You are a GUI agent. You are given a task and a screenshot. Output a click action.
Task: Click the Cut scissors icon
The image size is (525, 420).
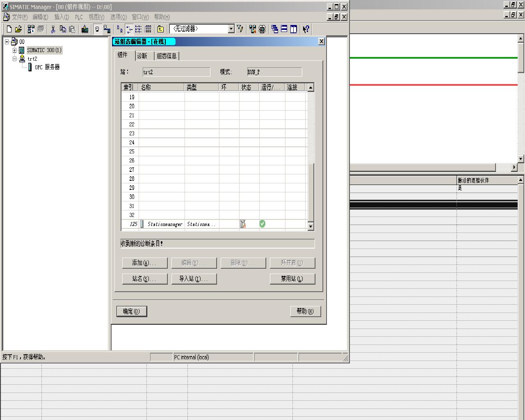coord(53,29)
